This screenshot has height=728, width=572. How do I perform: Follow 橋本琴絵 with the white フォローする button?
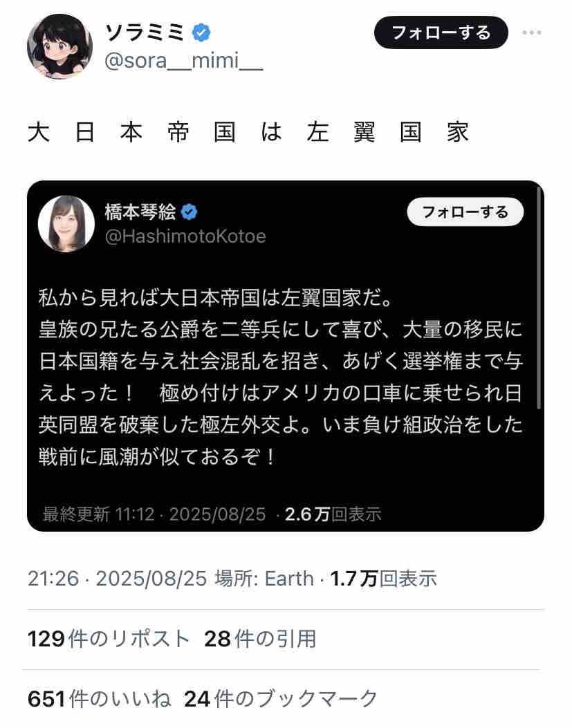point(465,212)
